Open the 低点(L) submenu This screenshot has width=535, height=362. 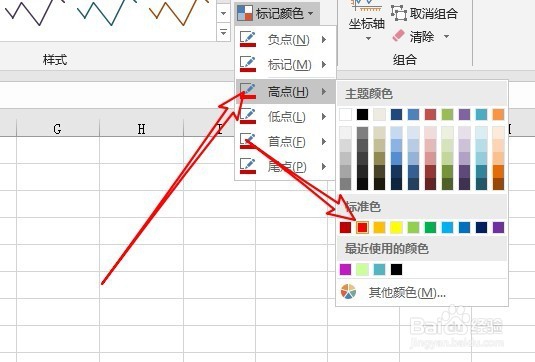[x=285, y=117]
